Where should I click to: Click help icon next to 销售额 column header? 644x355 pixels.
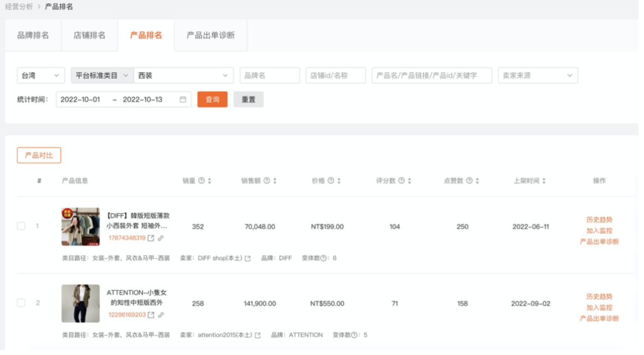267,181
